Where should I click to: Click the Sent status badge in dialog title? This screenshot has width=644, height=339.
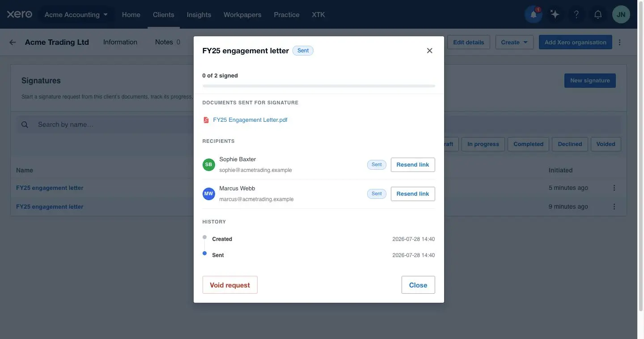[x=303, y=51]
